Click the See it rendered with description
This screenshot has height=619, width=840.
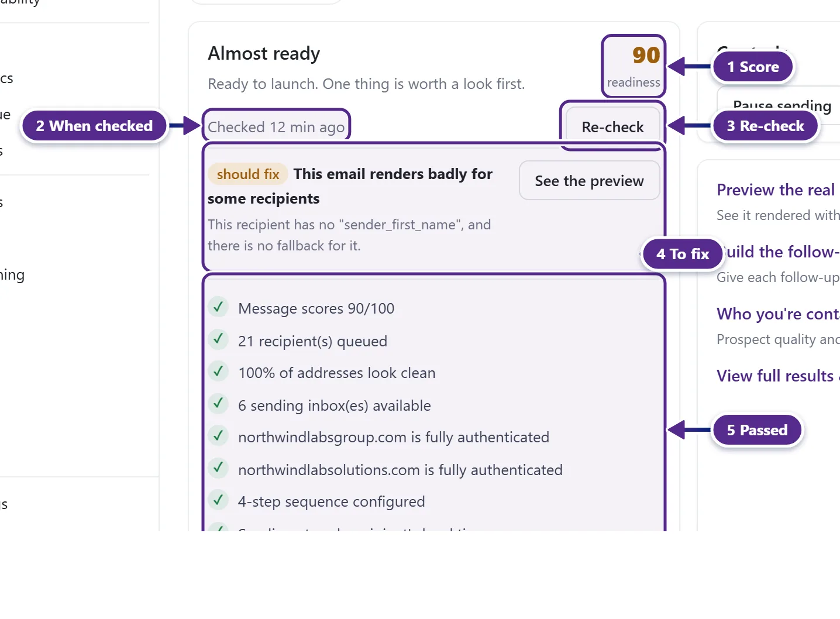click(779, 215)
